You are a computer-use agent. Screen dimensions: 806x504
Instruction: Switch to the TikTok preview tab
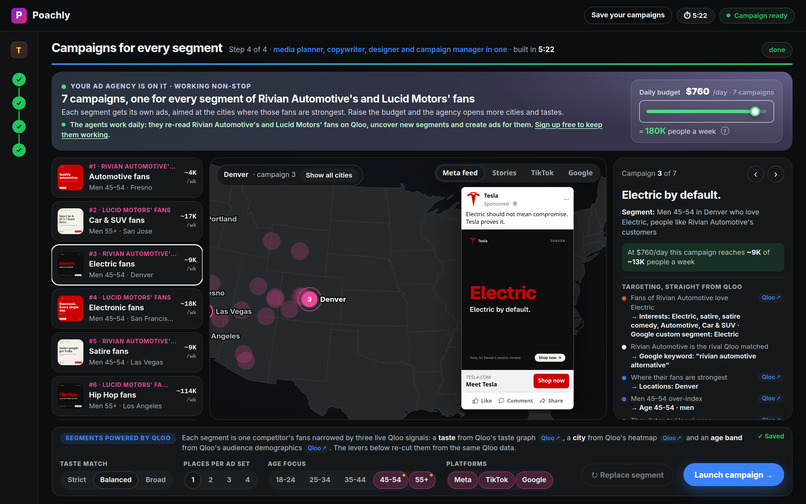tap(542, 173)
